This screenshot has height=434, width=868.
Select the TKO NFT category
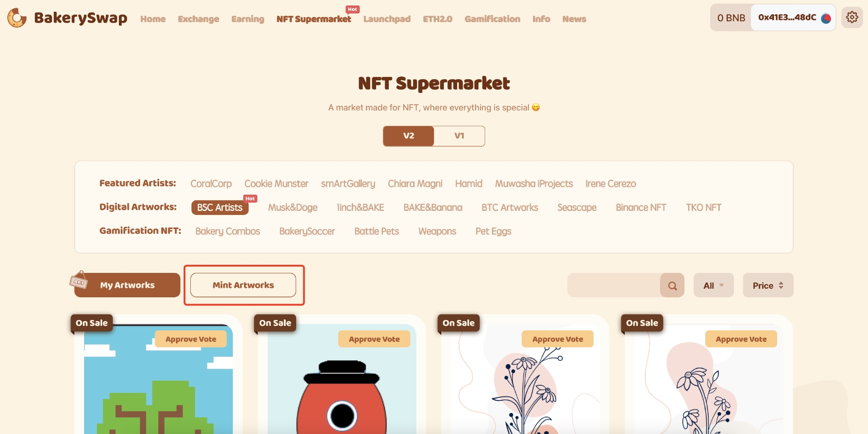tap(703, 208)
